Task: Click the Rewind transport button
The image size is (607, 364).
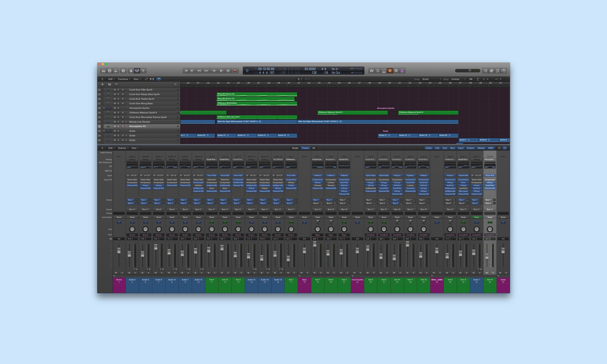Action: 199,71
